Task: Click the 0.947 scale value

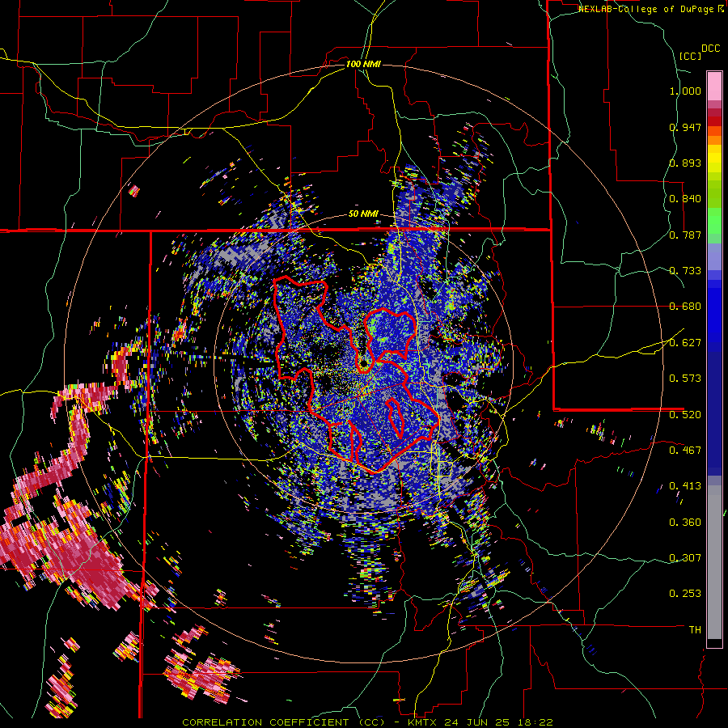Action: coord(685,127)
